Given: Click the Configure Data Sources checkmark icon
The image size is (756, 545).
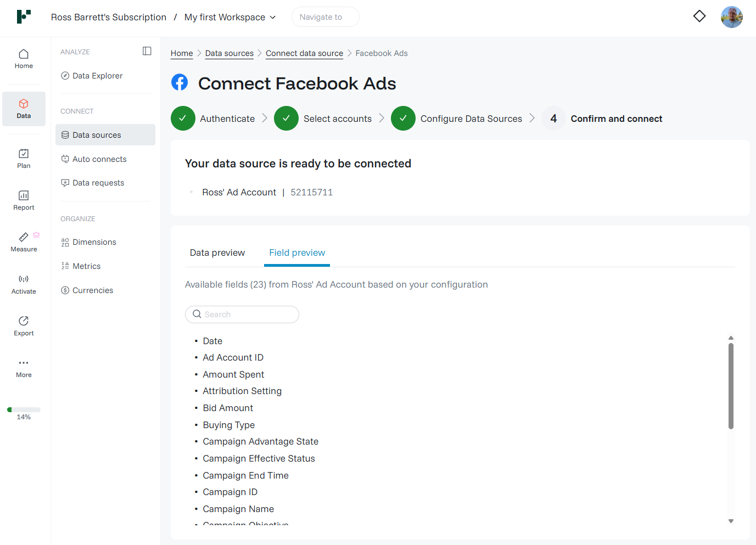Looking at the screenshot, I should [403, 119].
